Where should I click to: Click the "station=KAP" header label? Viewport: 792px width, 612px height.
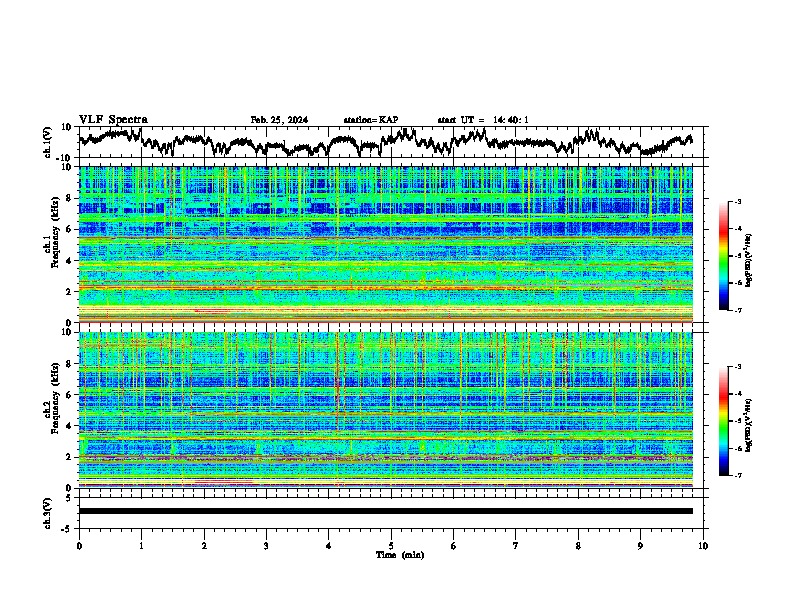point(371,120)
